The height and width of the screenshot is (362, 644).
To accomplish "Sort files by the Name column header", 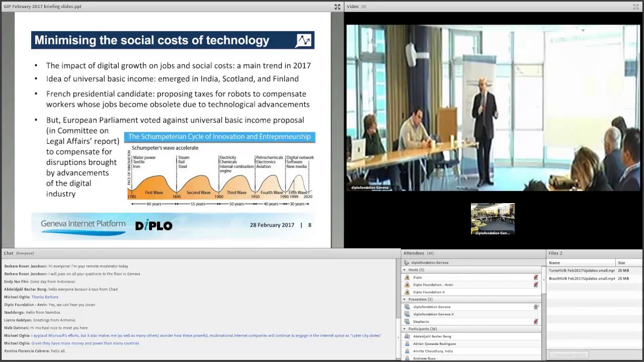I will (581, 263).
